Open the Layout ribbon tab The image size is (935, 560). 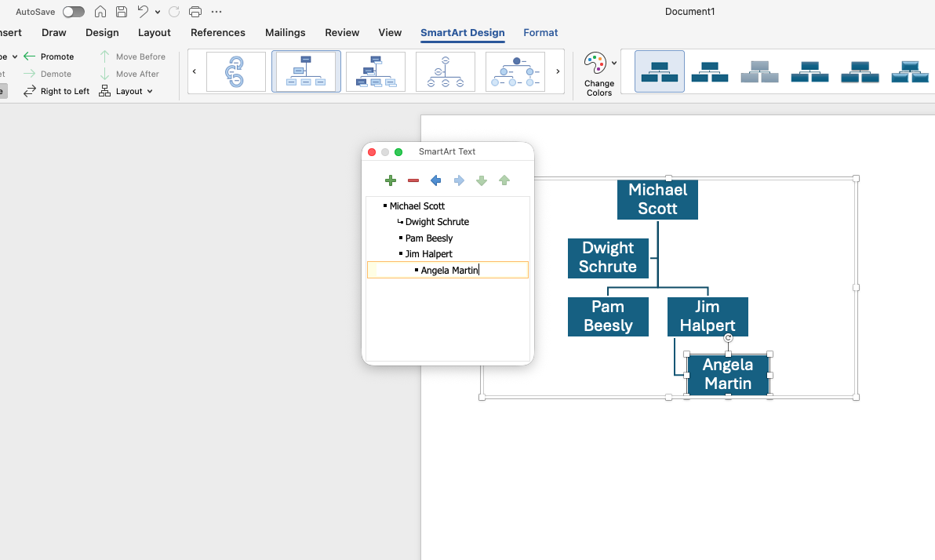[154, 32]
